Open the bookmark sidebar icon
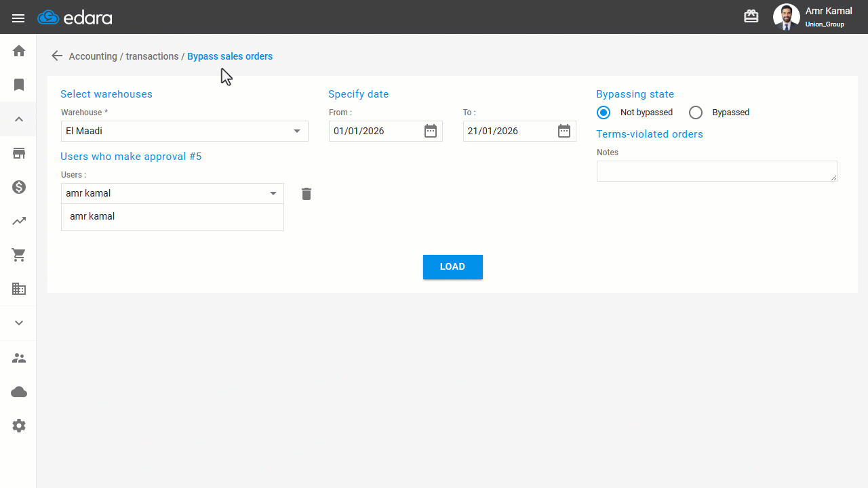The image size is (868, 488). pyautogui.click(x=19, y=85)
